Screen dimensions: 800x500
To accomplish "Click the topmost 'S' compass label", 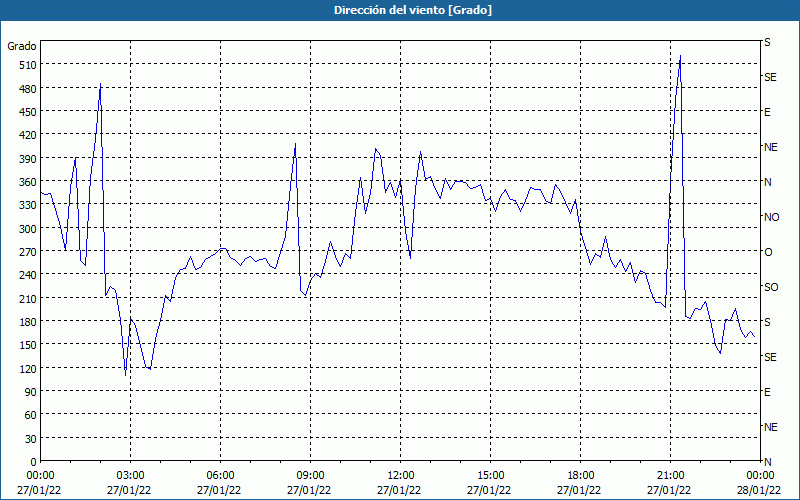I will (767, 42).
